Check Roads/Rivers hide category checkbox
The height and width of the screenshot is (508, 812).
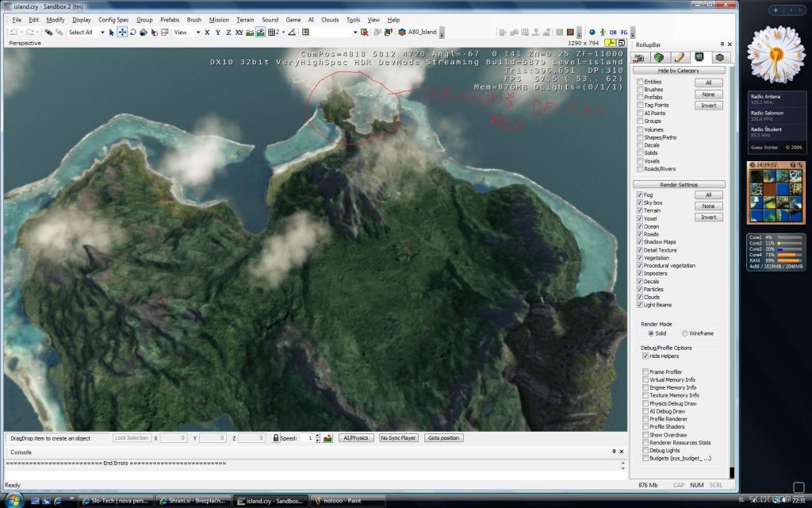pos(641,169)
